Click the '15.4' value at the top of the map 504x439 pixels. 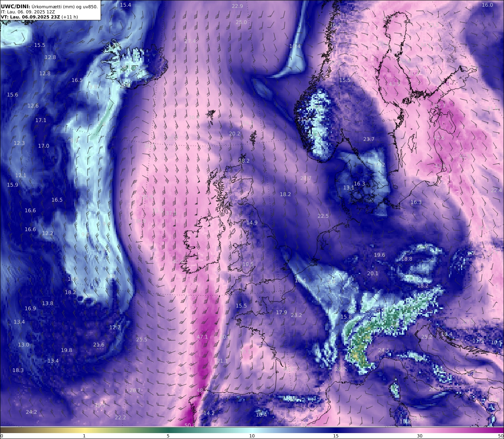[126, 5]
